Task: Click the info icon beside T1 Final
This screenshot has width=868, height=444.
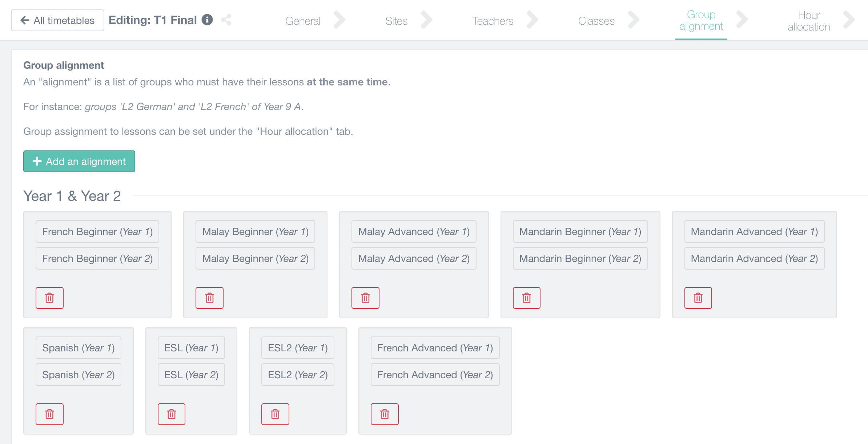Action: 207,20
